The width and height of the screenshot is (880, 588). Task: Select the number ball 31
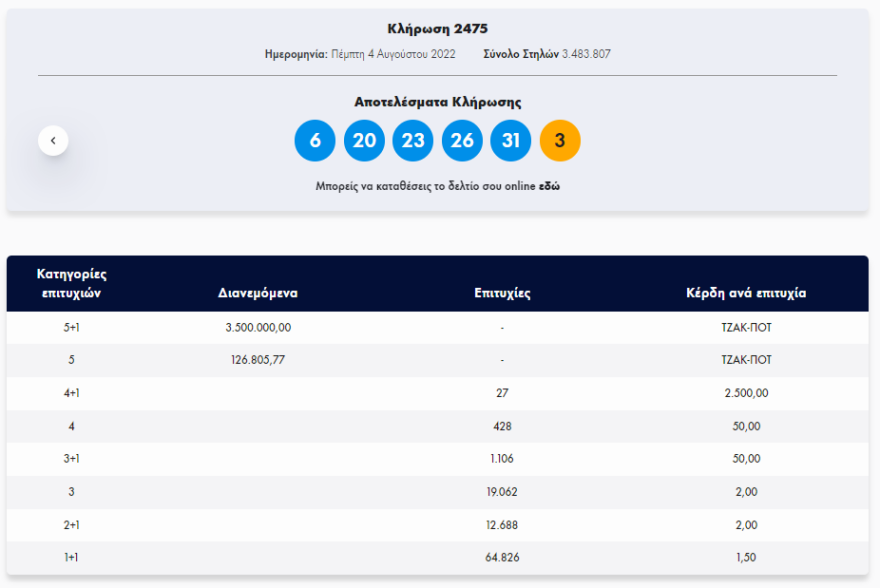tap(510, 140)
